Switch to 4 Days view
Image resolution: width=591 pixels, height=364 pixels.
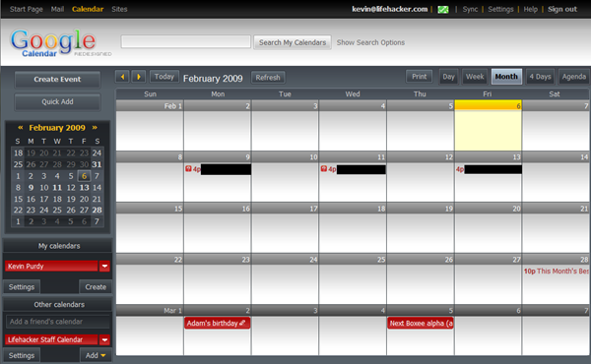point(540,77)
